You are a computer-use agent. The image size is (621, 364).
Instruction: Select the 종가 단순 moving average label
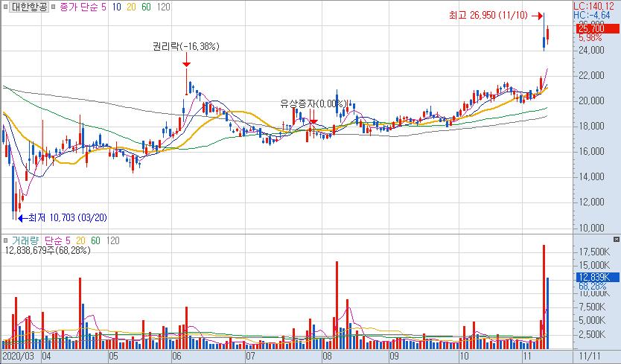[x=78, y=7]
